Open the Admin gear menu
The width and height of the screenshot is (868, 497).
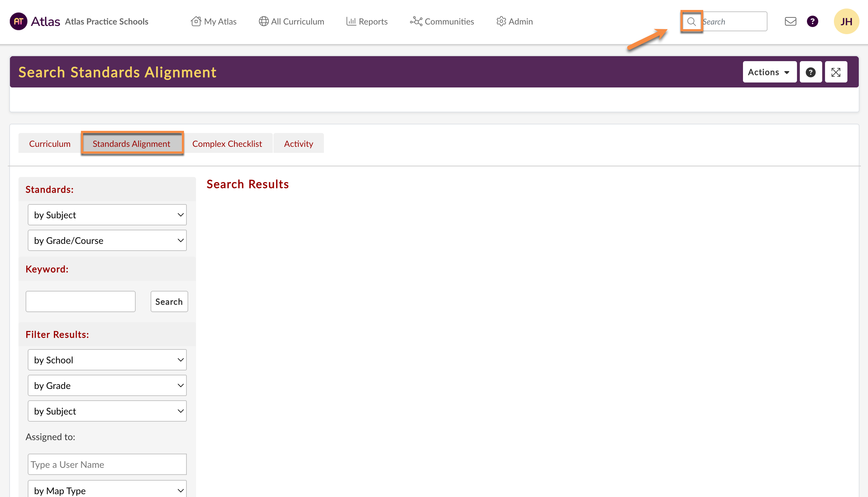pyautogui.click(x=514, y=22)
